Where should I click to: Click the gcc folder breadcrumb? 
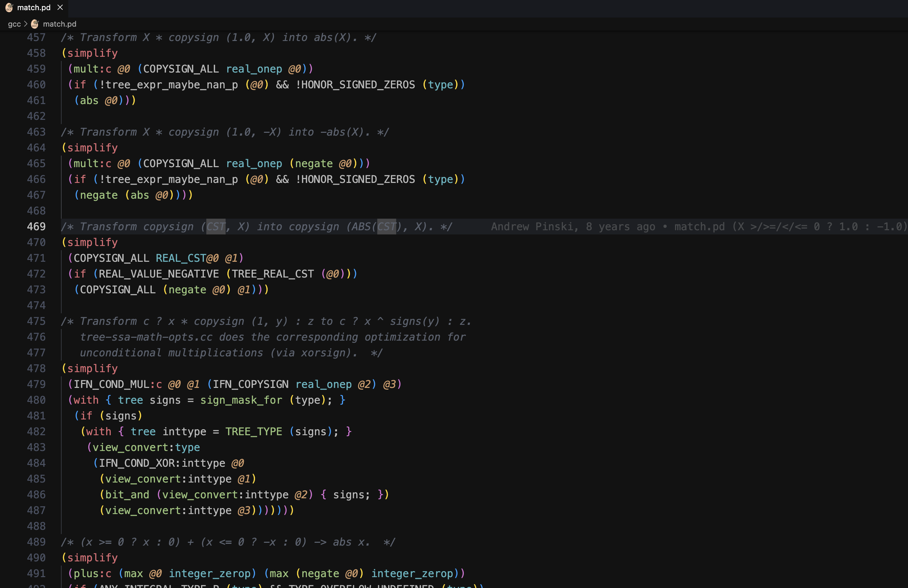14,24
